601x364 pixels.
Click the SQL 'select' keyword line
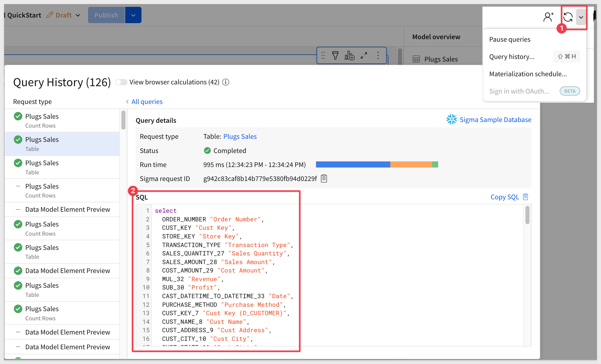pos(166,211)
